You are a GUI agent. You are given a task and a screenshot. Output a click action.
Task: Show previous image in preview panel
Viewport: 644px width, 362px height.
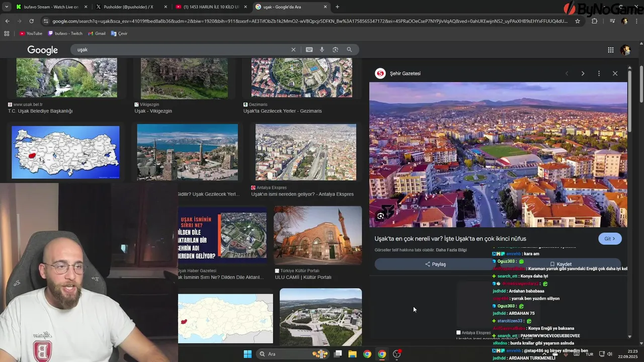(567, 73)
